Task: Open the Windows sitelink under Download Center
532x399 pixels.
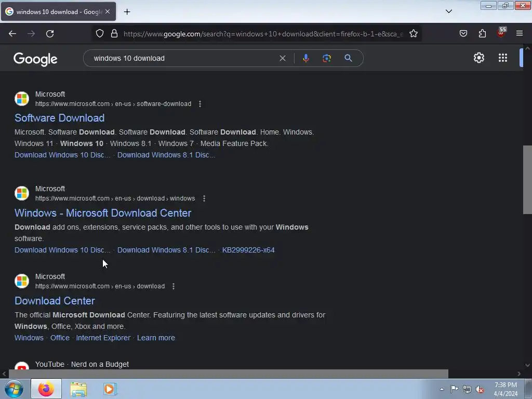Action: click(x=29, y=338)
